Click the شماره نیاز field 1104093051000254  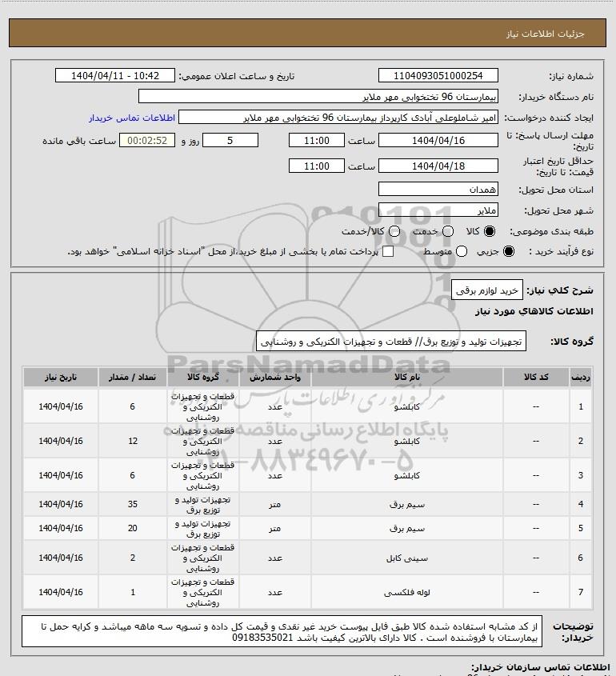(x=438, y=75)
